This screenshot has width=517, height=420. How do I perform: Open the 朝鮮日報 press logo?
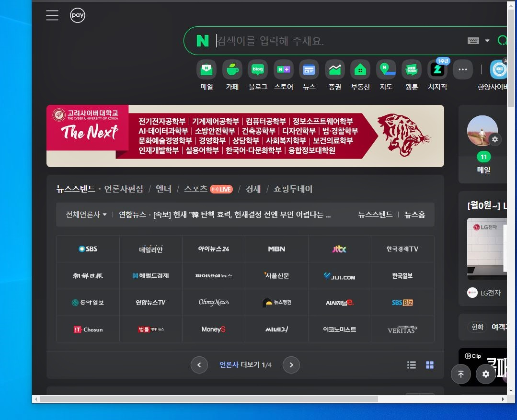[x=88, y=275]
